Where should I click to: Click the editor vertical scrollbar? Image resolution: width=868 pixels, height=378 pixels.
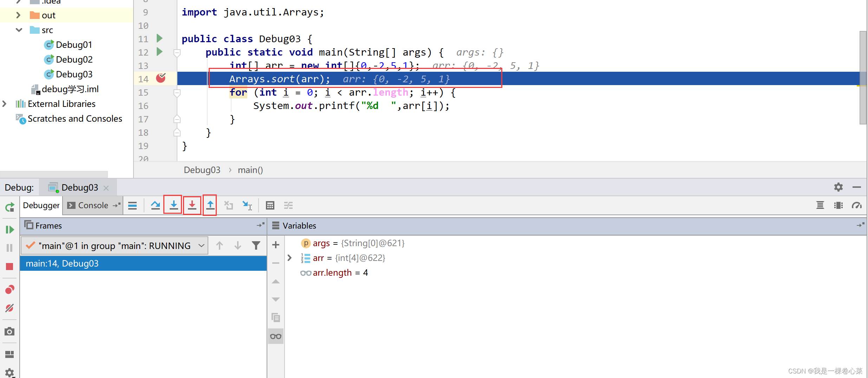863,77
